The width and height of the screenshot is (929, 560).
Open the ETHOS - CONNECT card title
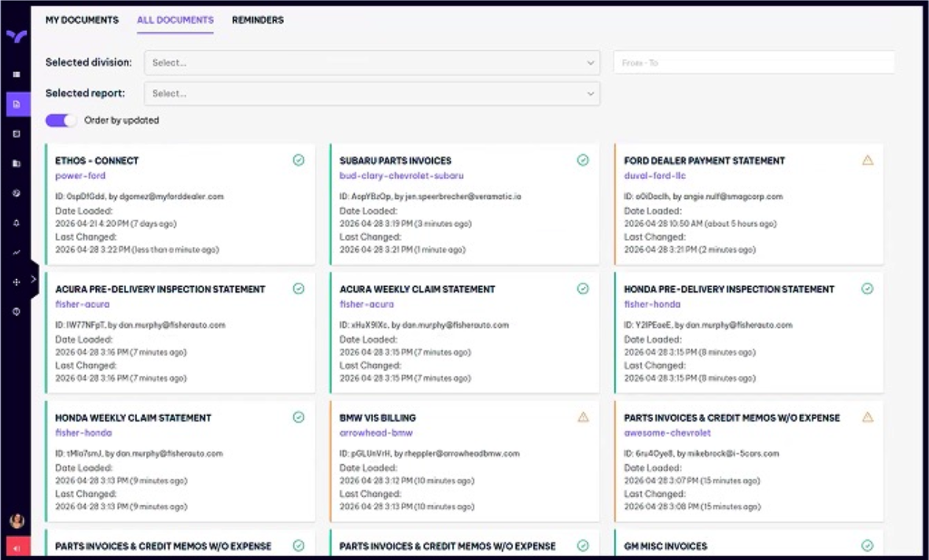[97, 161]
